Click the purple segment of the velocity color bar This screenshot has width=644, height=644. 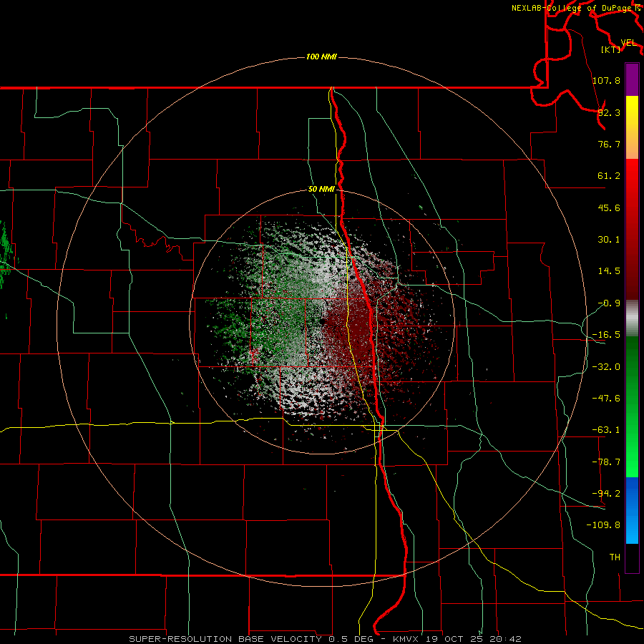click(x=632, y=79)
